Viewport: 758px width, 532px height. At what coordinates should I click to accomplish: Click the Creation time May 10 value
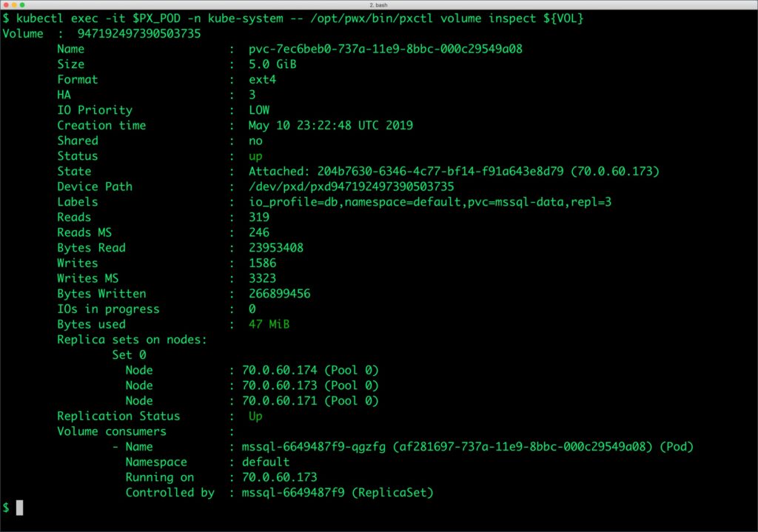330,125
